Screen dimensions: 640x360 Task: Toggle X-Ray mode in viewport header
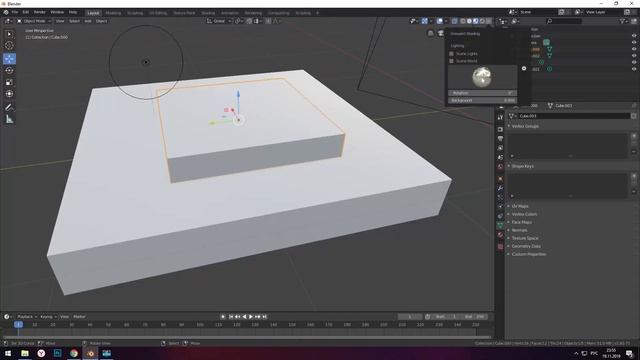(454, 21)
